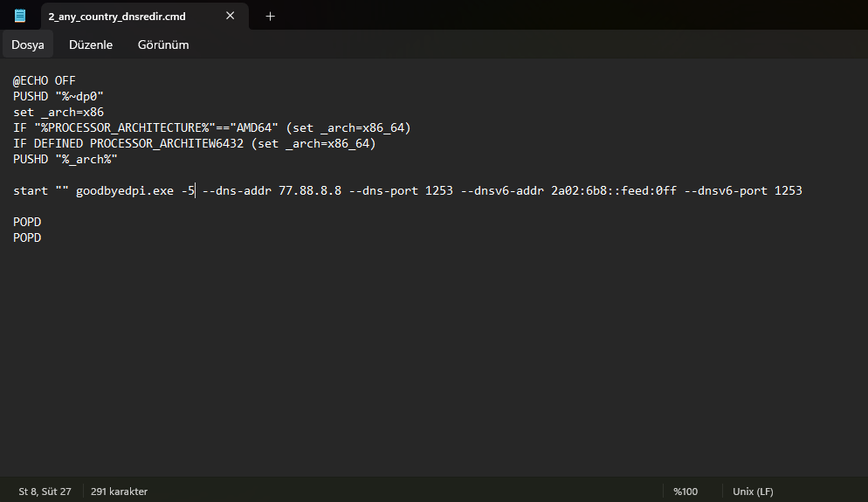Click the empty editor area below text

(434, 360)
